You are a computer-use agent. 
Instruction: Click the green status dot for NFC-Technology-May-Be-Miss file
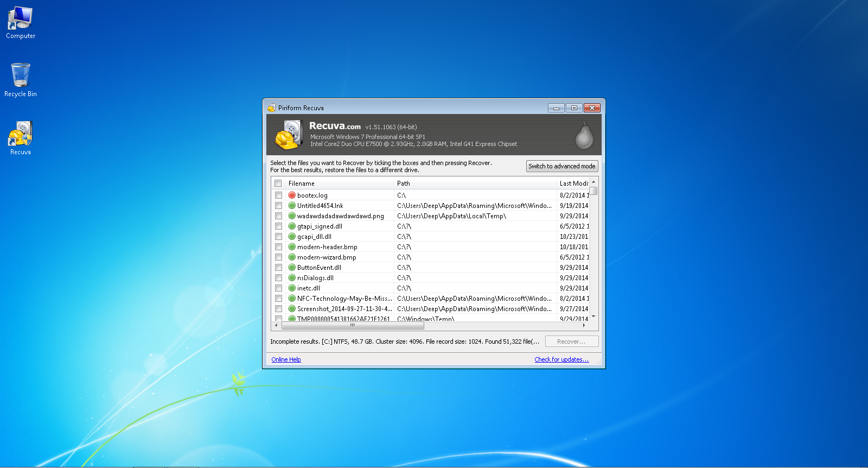[292, 298]
